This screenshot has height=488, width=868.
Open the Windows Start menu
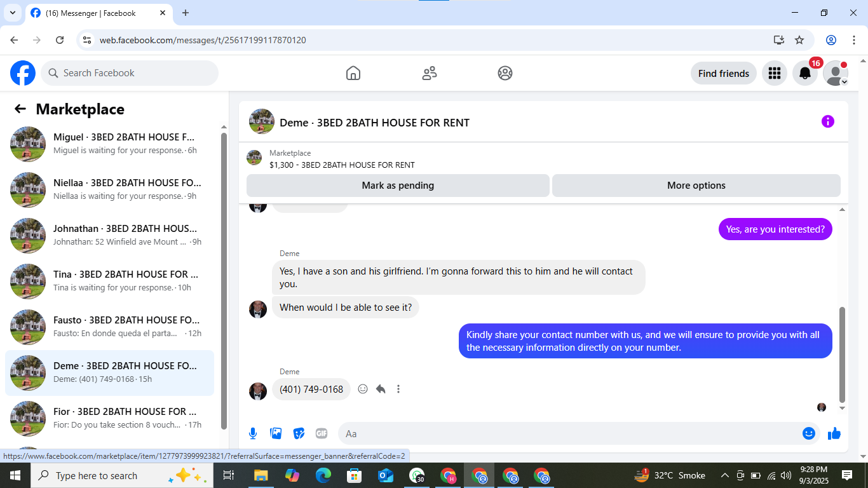coord(15,475)
